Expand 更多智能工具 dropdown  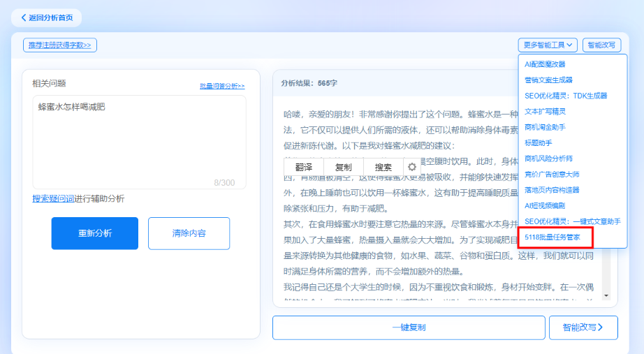pos(548,45)
